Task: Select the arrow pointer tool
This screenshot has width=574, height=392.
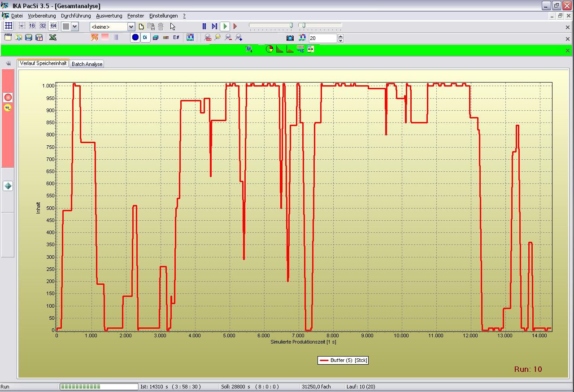Action: 173,26
